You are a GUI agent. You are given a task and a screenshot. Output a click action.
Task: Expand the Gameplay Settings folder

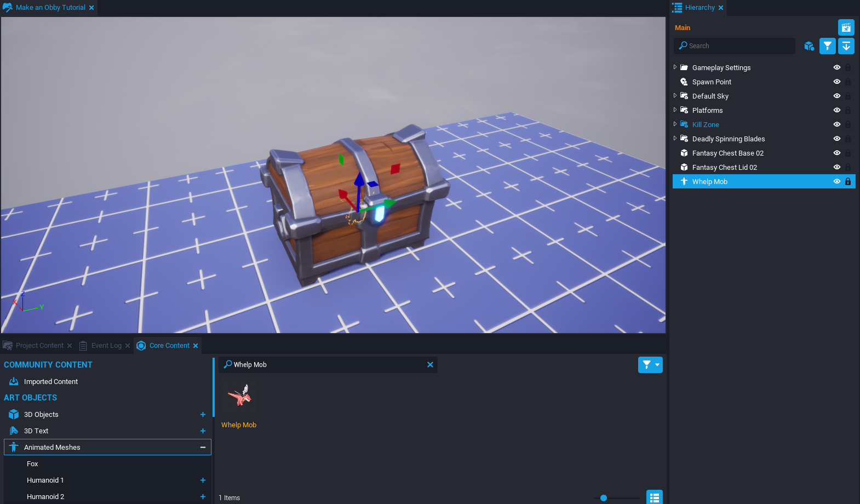675,67
